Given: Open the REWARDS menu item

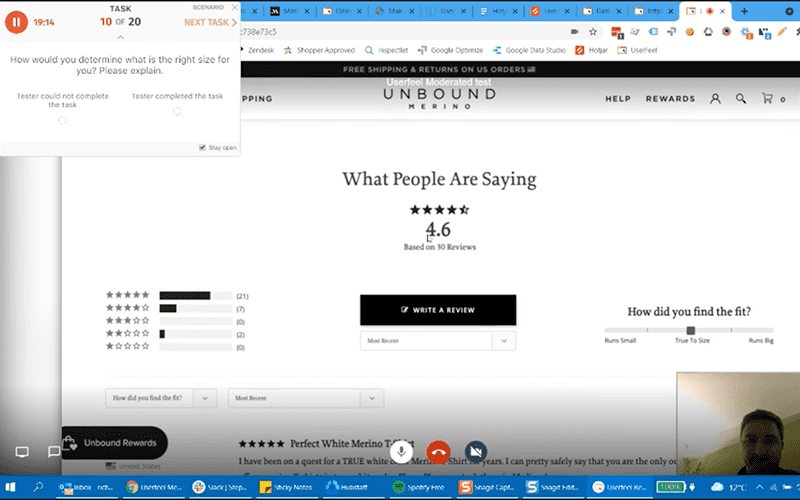Looking at the screenshot, I should click(x=670, y=98).
